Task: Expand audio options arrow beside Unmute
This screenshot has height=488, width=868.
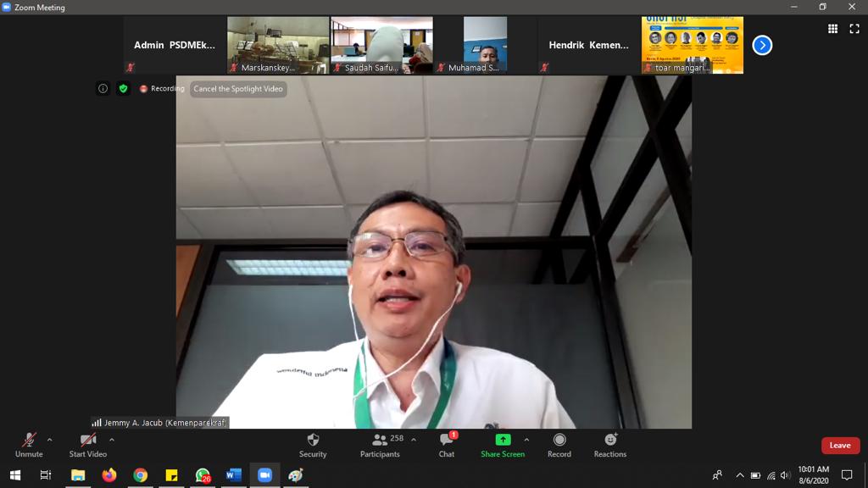Action: point(49,440)
